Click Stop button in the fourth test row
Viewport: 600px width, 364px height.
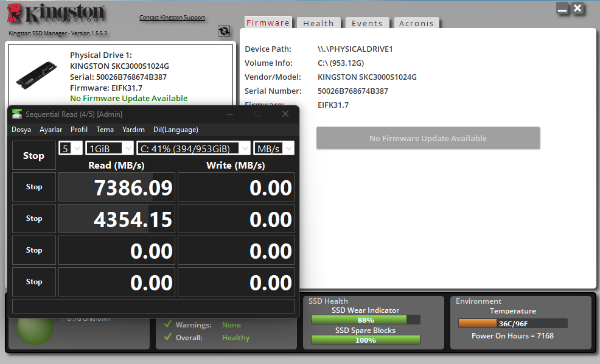coord(34,282)
